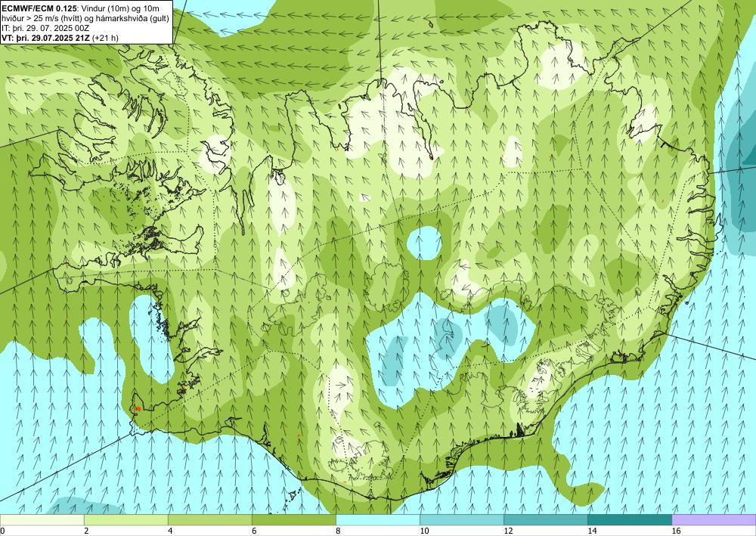Click the legend scale label '12'
This screenshot has width=756, height=536.
click(507, 531)
